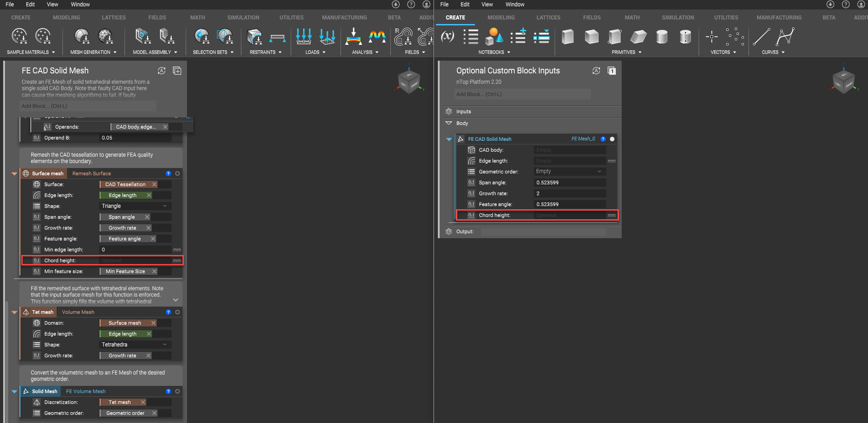Click first Sample Materials icon in left window

[x=19, y=36]
